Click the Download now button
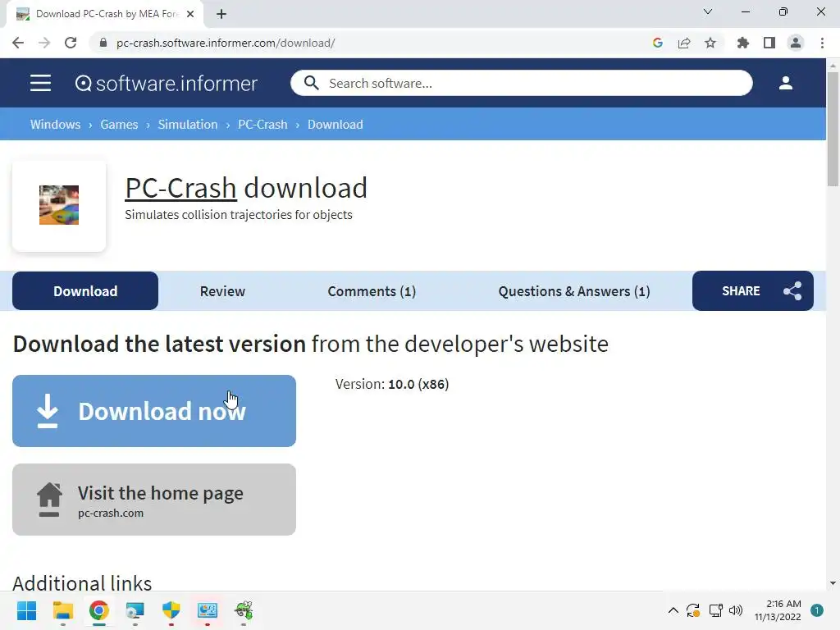This screenshot has width=840, height=630. tap(154, 411)
